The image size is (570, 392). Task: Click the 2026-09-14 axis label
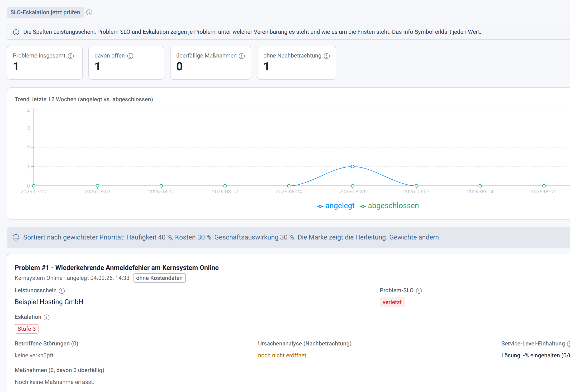pos(480,191)
